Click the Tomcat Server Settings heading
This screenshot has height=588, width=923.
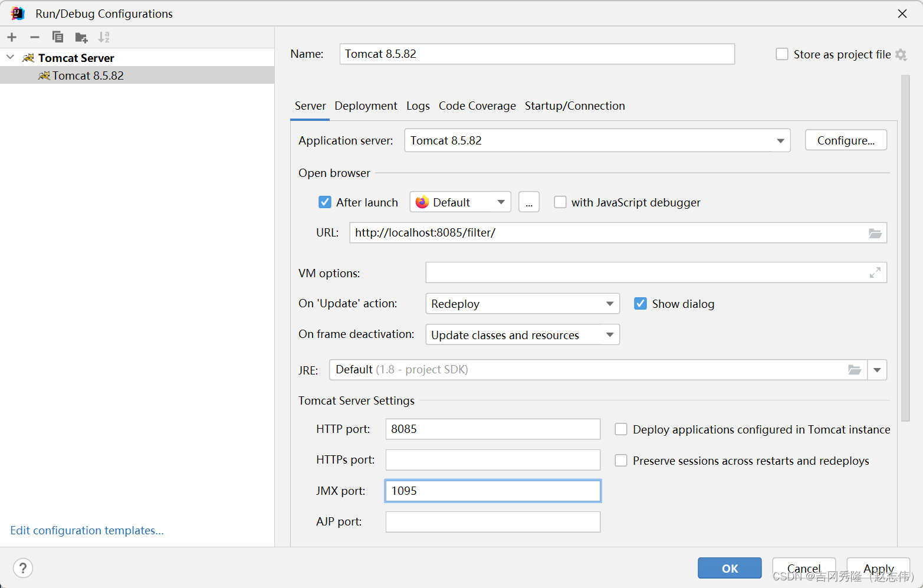coord(356,400)
